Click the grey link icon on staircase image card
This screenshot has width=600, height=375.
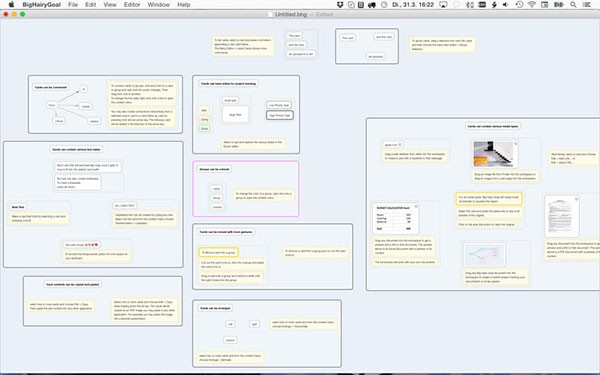point(515,144)
